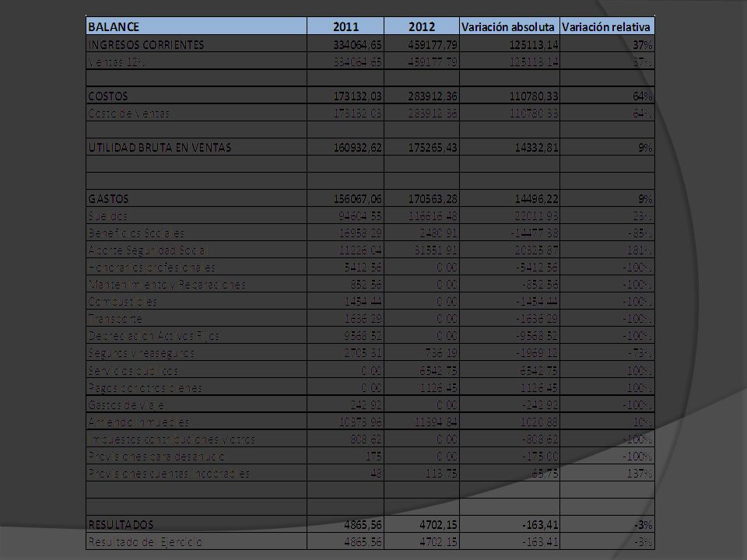Select Depreciación 2011 value 9568,52
Image resolution: width=747 pixels, height=560 pixels.
click(x=363, y=336)
